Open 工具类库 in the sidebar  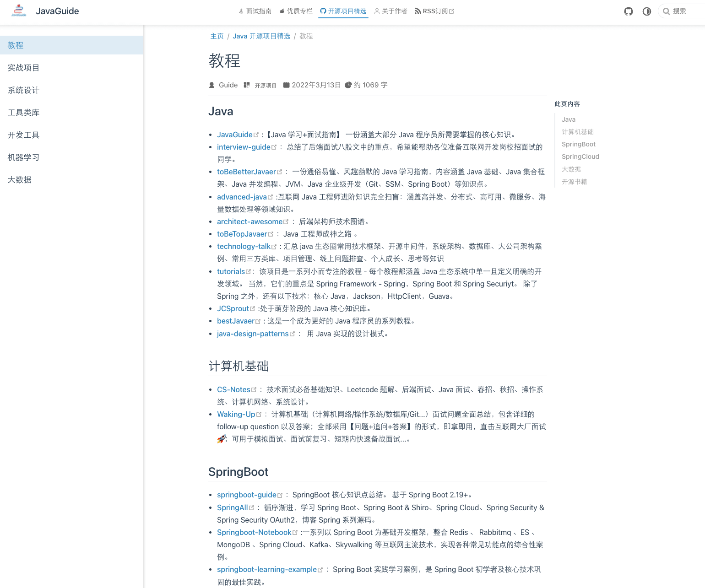point(71,113)
